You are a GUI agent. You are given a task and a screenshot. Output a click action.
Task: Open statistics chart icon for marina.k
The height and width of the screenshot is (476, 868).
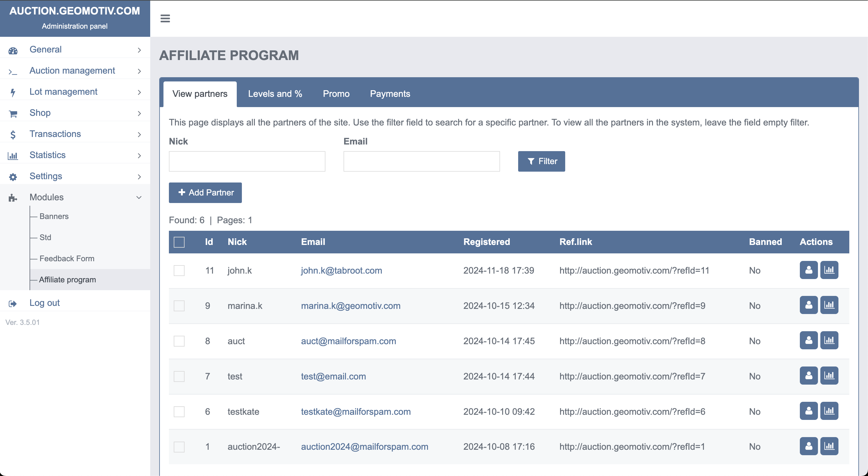pyautogui.click(x=829, y=305)
